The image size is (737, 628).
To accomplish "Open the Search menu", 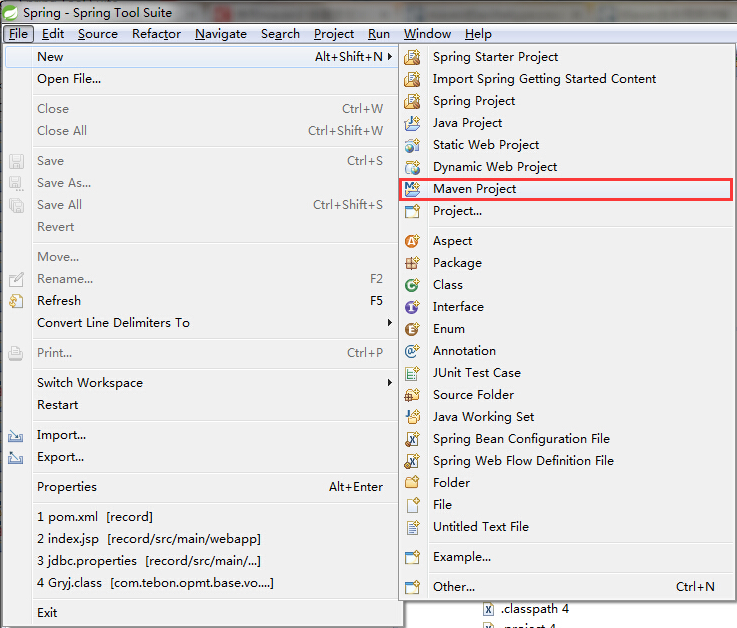I will pyautogui.click(x=280, y=34).
